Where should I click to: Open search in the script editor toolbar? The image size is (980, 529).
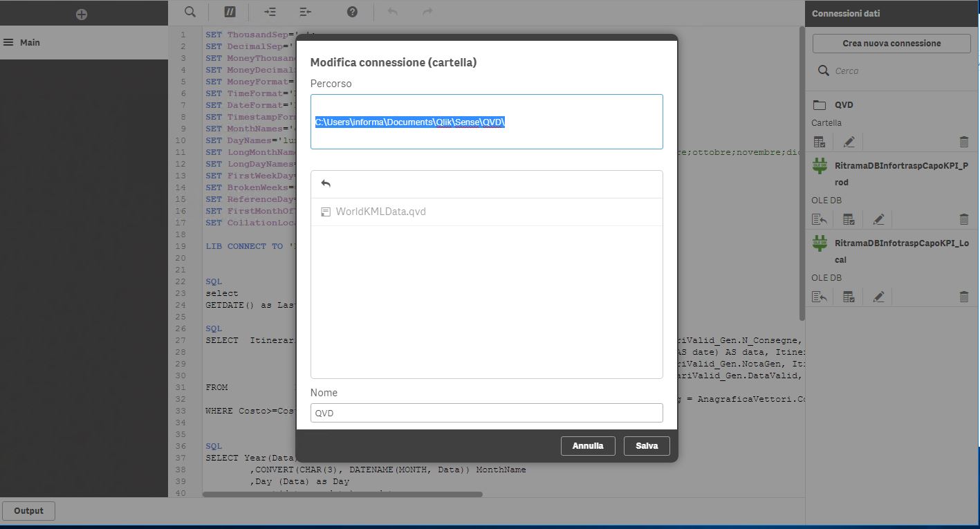190,12
